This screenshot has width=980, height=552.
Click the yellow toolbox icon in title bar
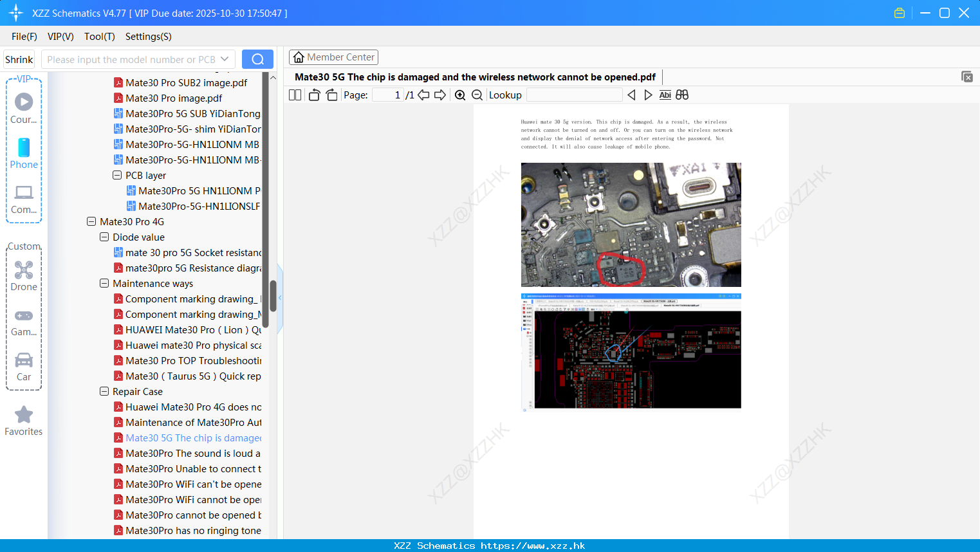coord(900,13)
